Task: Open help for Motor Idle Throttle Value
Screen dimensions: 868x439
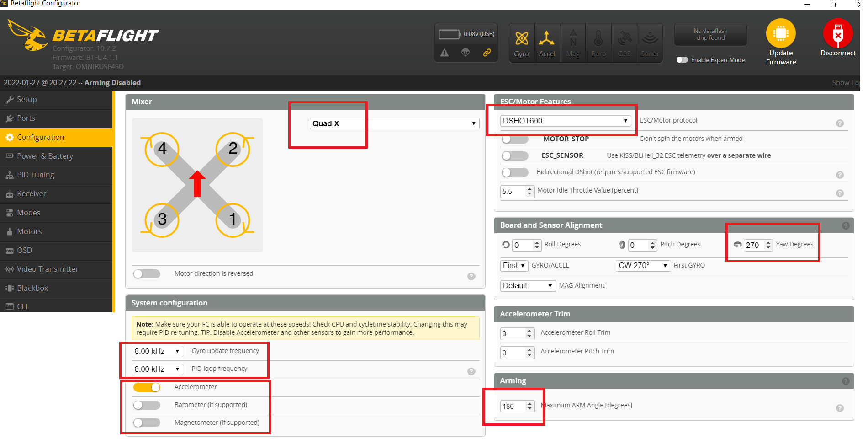Action: [x=840, y=193]
